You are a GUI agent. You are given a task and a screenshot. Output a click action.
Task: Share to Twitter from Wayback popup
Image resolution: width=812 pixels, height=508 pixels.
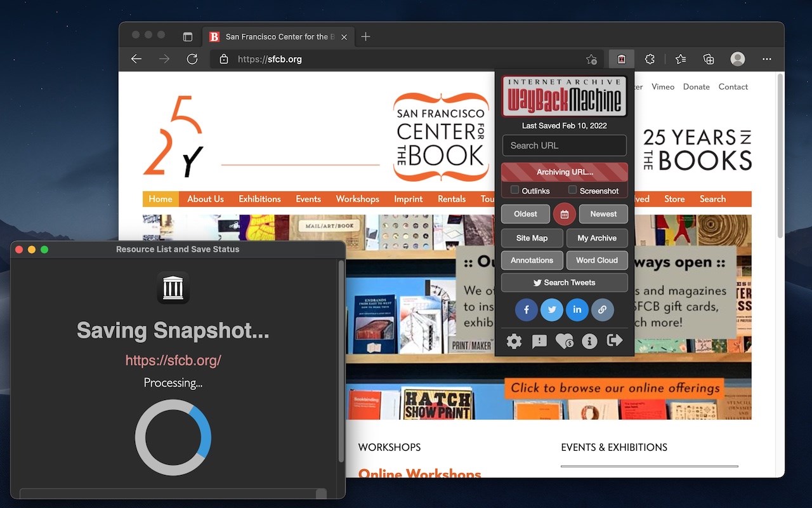(552, 310)
